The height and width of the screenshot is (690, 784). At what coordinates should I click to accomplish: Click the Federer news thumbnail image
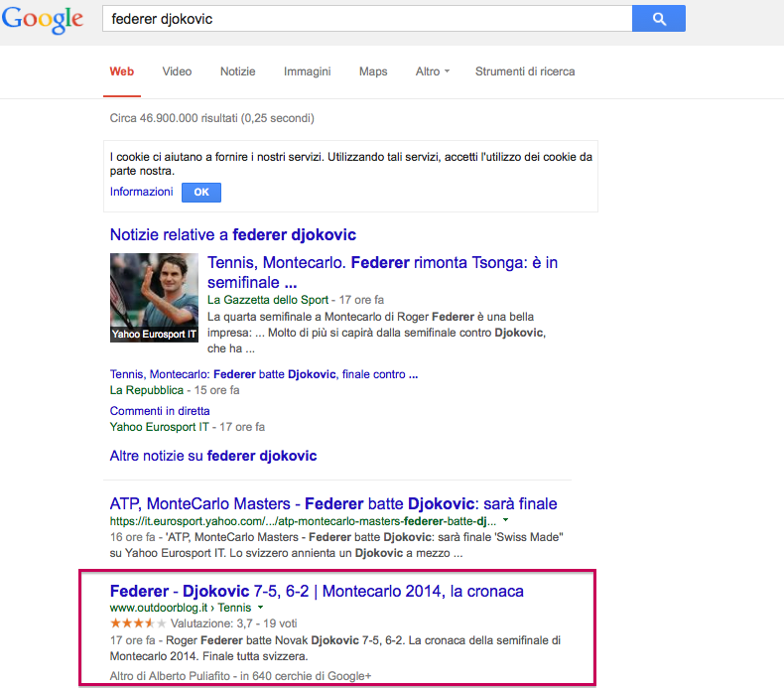pos(154,298)
